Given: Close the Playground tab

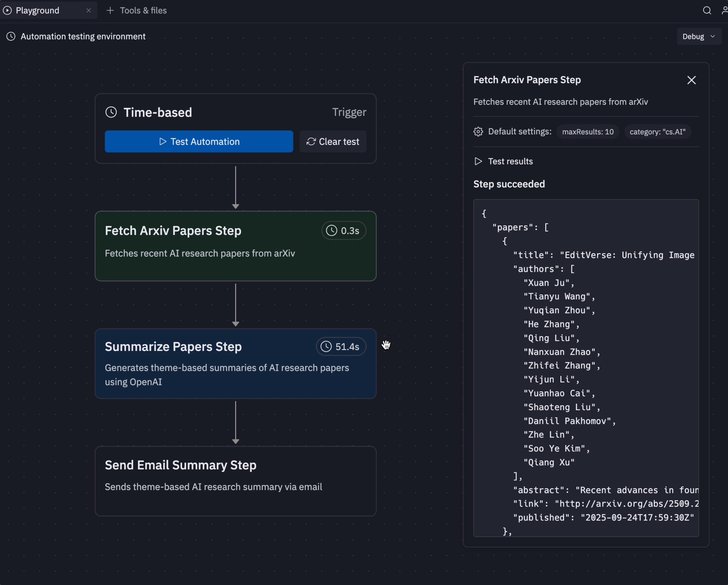Looking at the screenshot, I should (88, 10).
